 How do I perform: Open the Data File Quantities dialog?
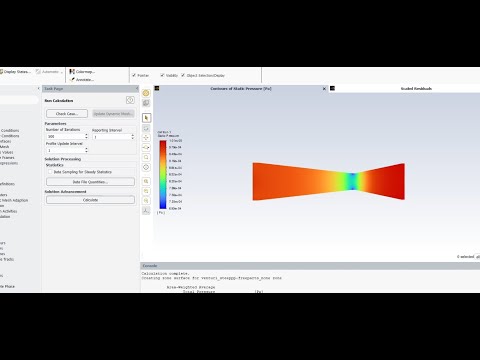(x=90, y=182)
